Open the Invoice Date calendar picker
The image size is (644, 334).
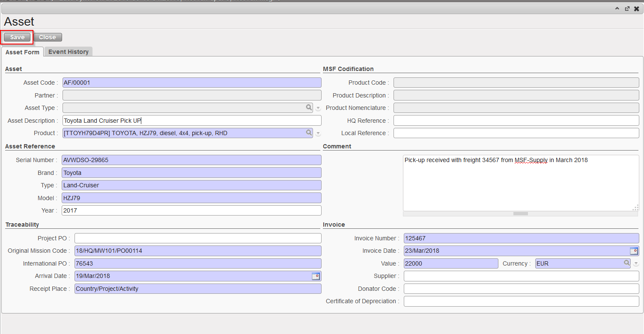(634, 251)
